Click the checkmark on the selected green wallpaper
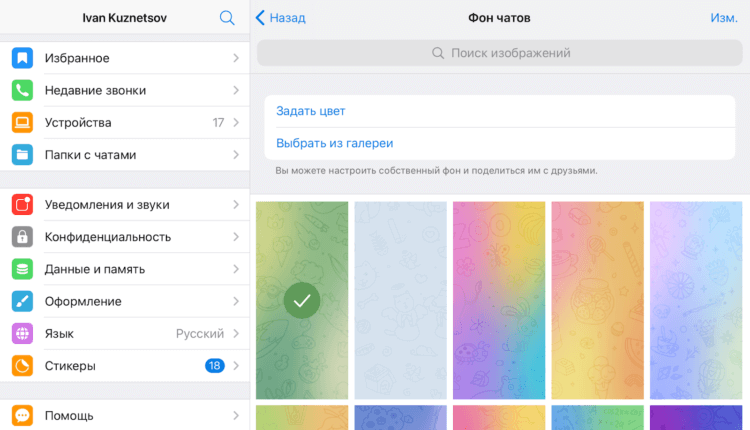Screen dimensions: 750x430 (x=302, y=300)
